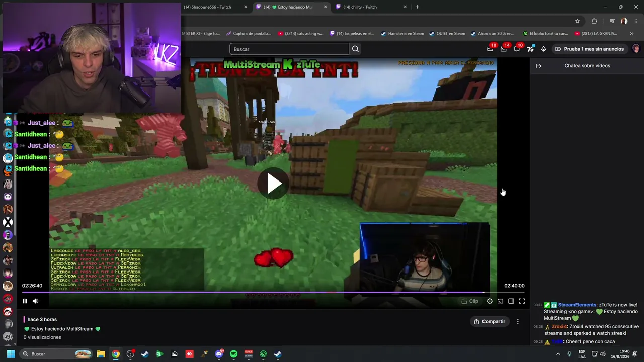The image size is (644, 362).
Task: Click the Twitch search field
Action: [289, 49]
